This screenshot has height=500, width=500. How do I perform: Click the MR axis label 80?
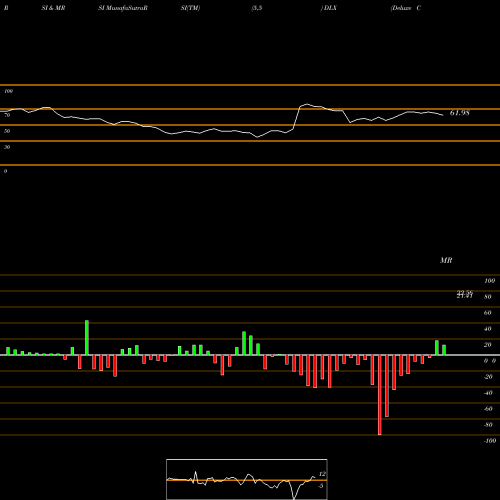tap(488, 297)
